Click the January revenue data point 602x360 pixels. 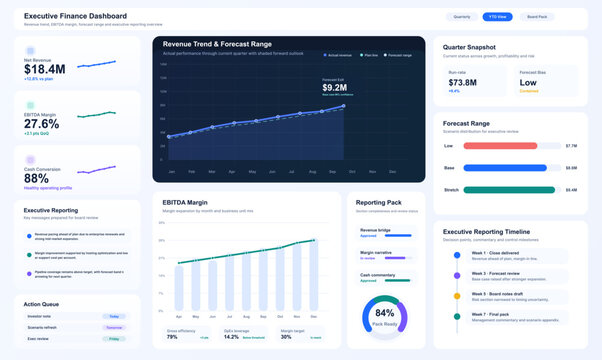pos(169,137)
